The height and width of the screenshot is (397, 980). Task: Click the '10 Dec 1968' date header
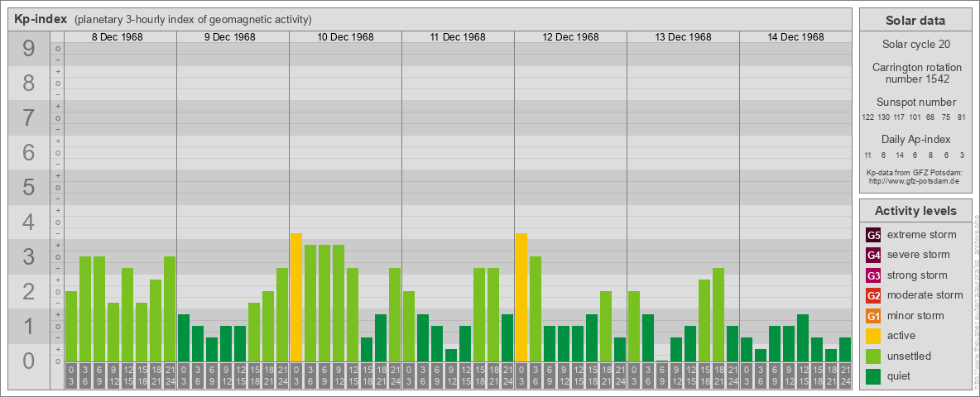coord(345,37)
